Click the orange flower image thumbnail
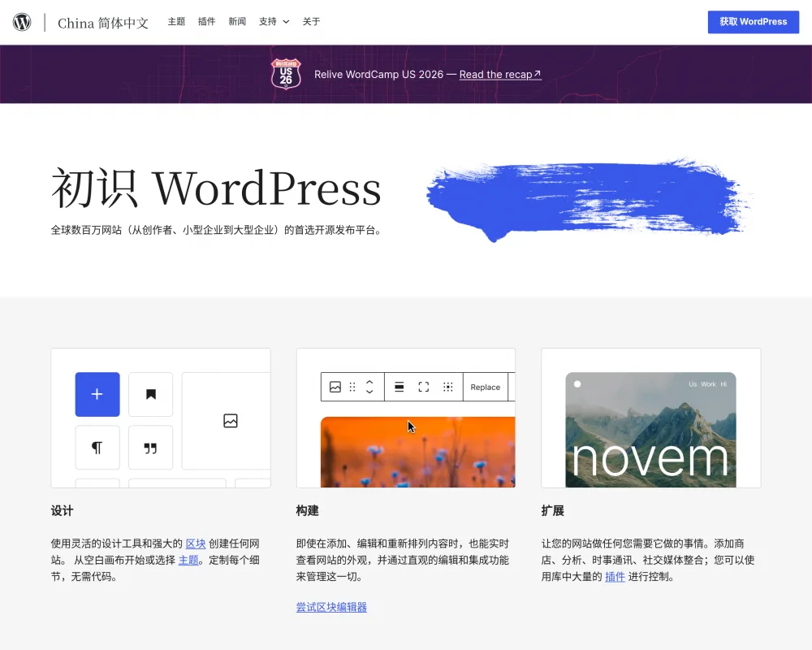The image size is (812, 650). tap(418, 452)
